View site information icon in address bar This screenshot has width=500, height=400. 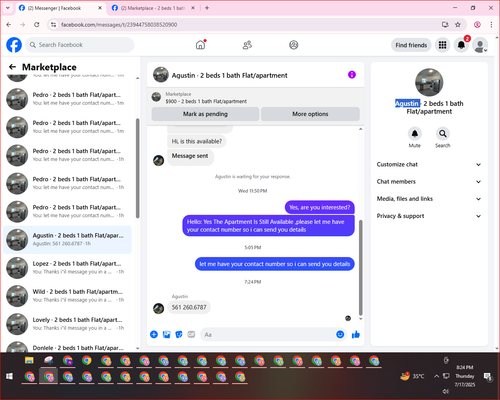[53, 24]
